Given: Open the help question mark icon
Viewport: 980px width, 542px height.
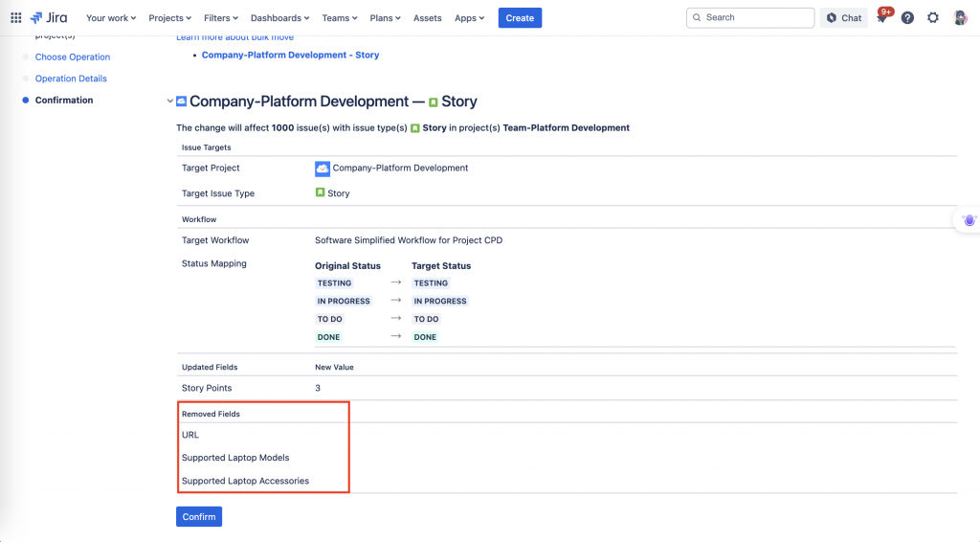Looking at the screenshot, I should tap(907, 18).
